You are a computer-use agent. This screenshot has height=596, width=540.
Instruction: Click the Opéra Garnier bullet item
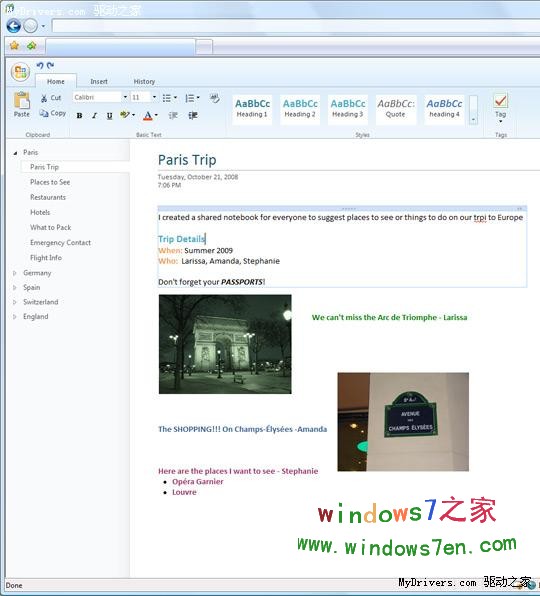(198, 482)
